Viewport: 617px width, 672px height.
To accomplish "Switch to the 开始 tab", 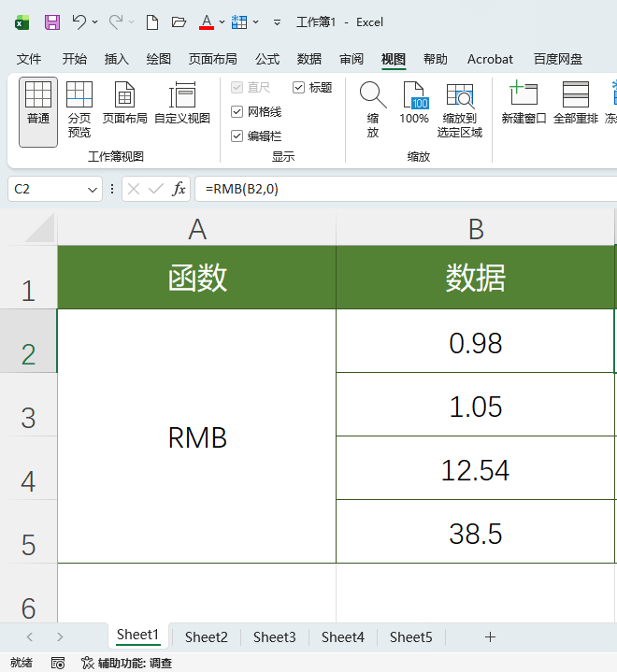I will tap(75, 59).
